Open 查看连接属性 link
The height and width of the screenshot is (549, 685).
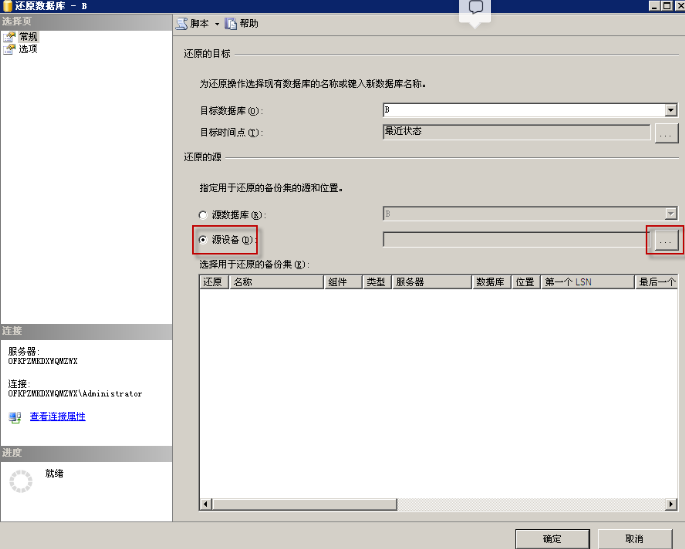tap(57, 416)
